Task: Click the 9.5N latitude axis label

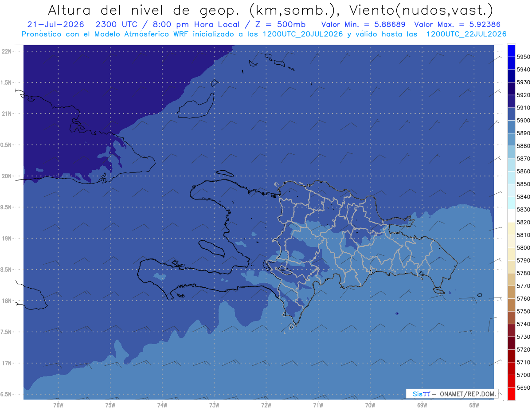Action: 7,207
